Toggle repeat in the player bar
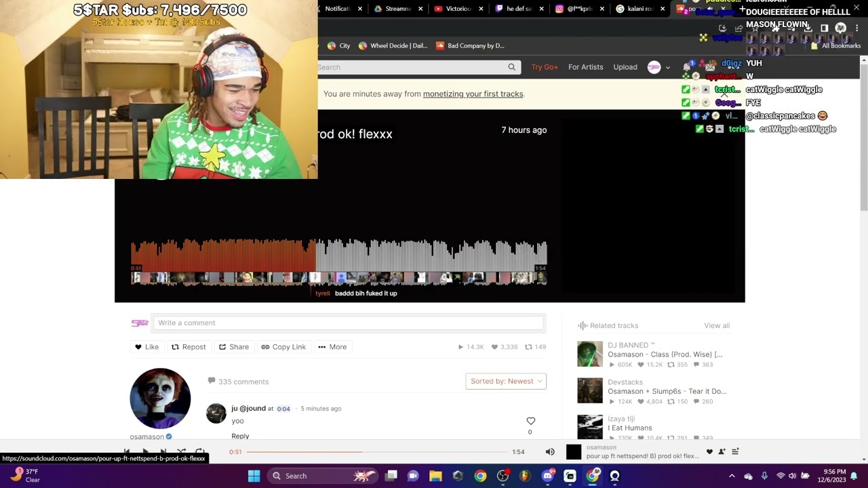 [200, 451]
